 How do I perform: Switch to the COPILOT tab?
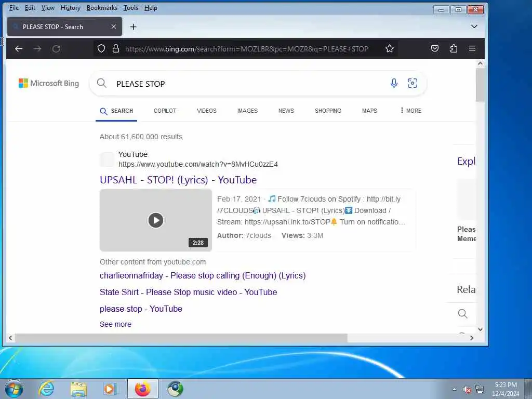coord(165,111)
